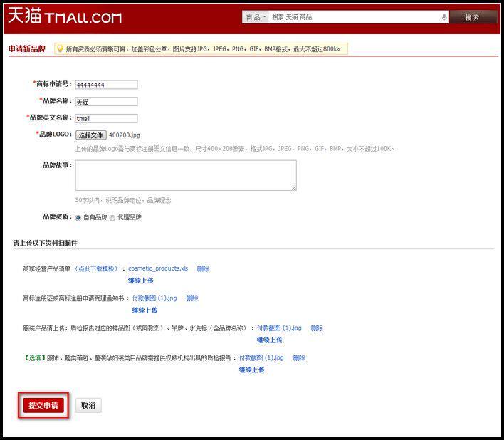Click 继续上传 under 选填 quality report row

(251, 370)
